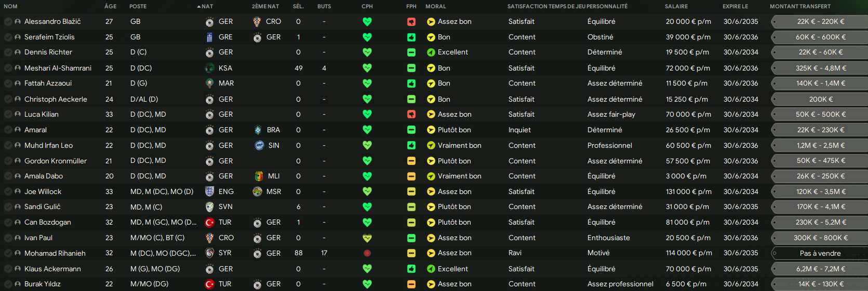
Task: Click the green heart condition icon for Joe Willock
Action: (x=367, y=191)
